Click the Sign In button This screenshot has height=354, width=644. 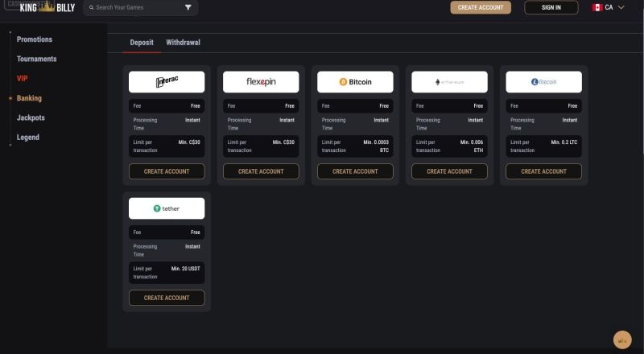pyautogui.click(x=551, y=7)
